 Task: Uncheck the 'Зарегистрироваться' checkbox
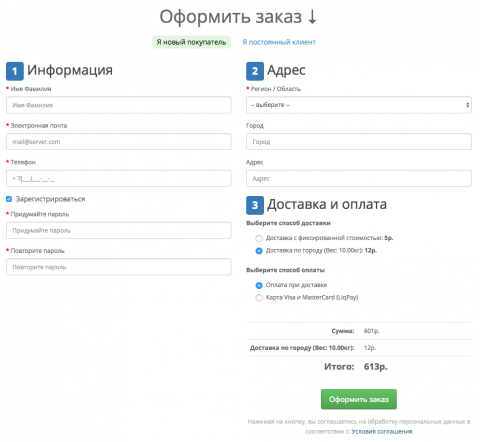[9, 199]
